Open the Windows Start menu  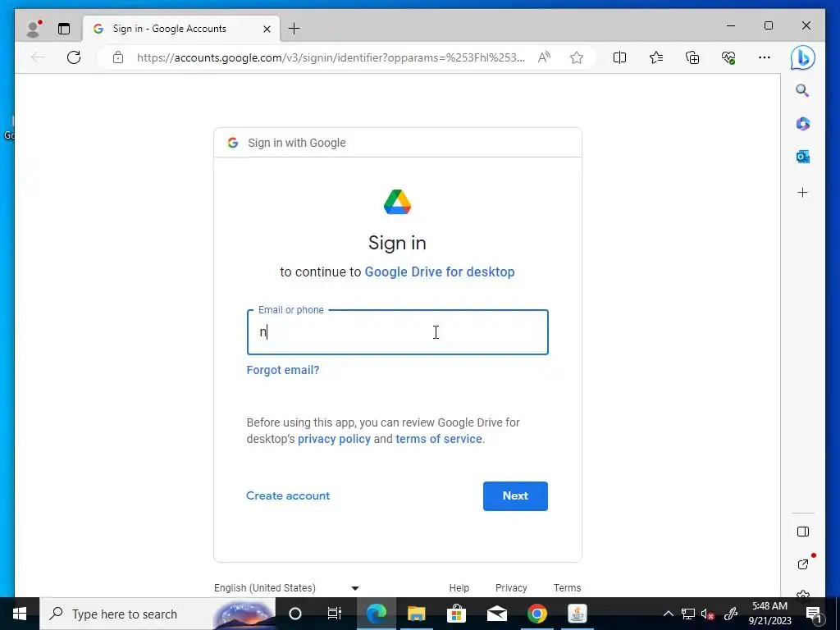coord(20,614)
